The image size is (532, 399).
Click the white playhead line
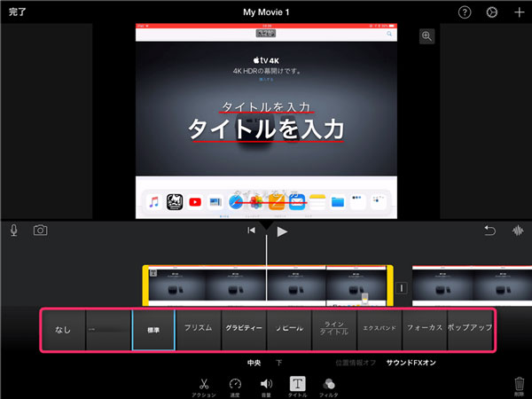[266, 268]
